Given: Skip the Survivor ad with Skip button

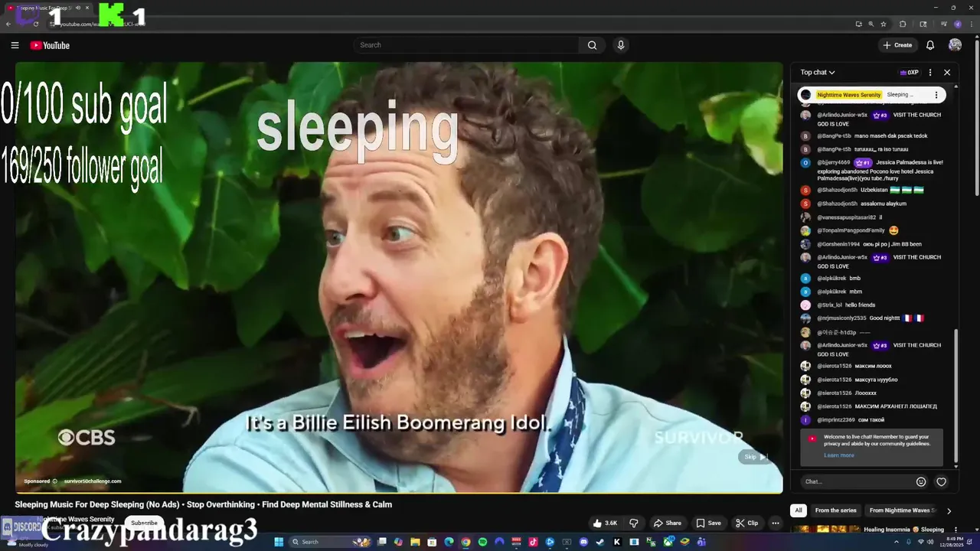Looking at the screenshot, I should (756, 457).
